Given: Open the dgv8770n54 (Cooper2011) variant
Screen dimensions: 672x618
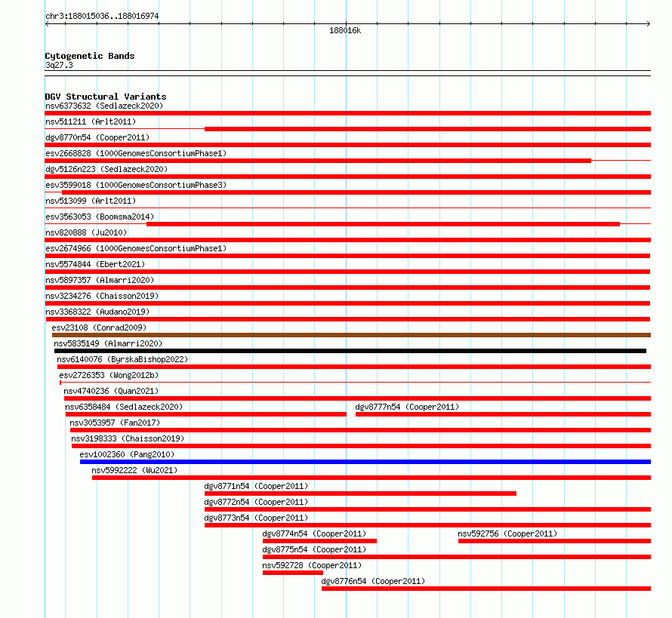Looking at the screenshot, I should pos(97,137).
